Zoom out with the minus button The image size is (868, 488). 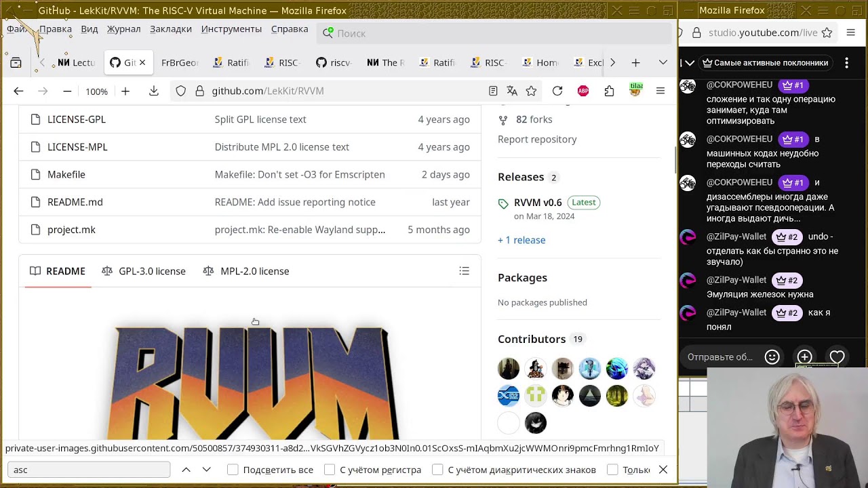pos(67,91)
